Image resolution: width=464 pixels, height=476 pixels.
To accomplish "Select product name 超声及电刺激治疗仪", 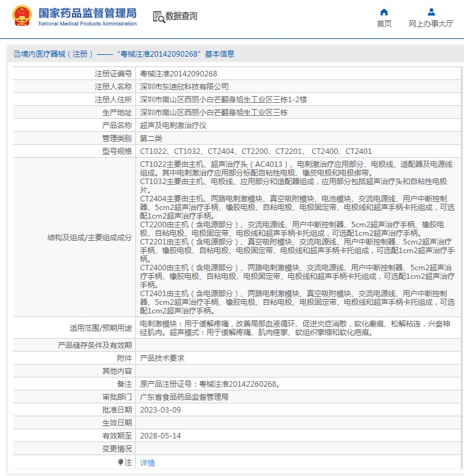I will click(x=173, y=126).
